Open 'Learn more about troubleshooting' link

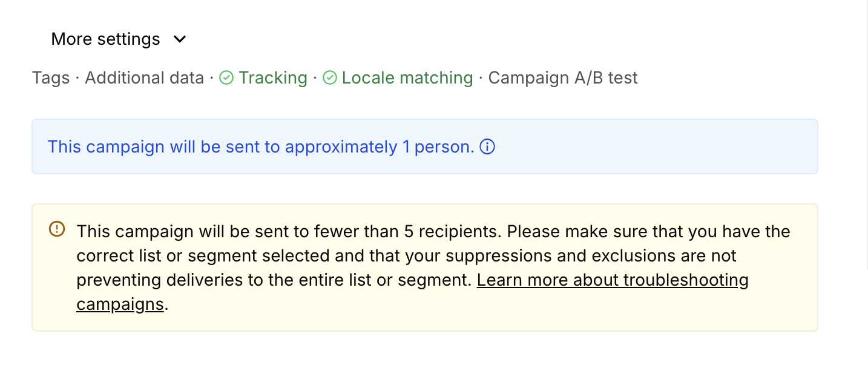pos(613,280)
